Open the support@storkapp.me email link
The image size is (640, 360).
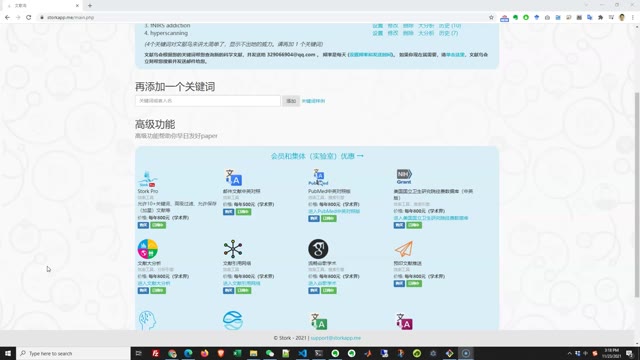[336, 338]
